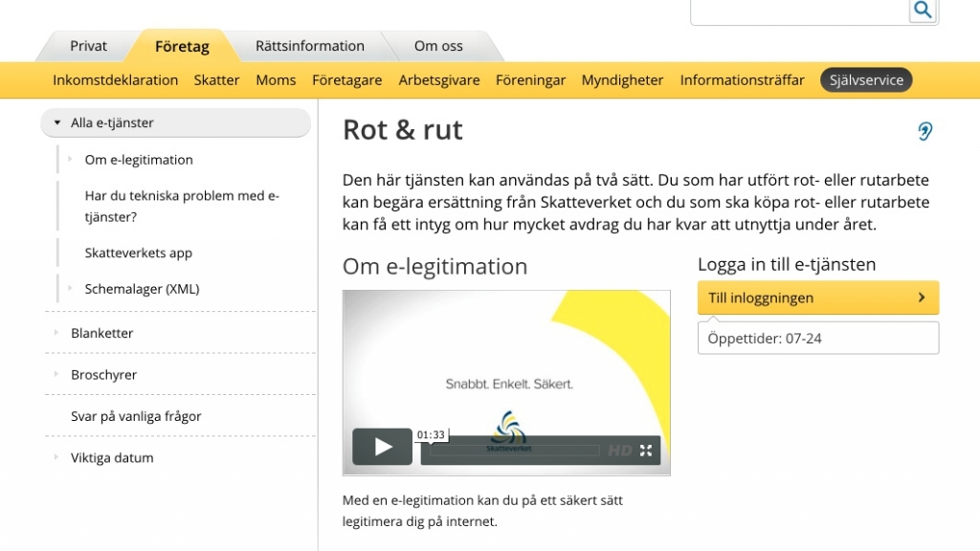Click the search magnifier icon
Image resolution: width=980 pixels, height=551 pixels.
[x=923, y=10]
